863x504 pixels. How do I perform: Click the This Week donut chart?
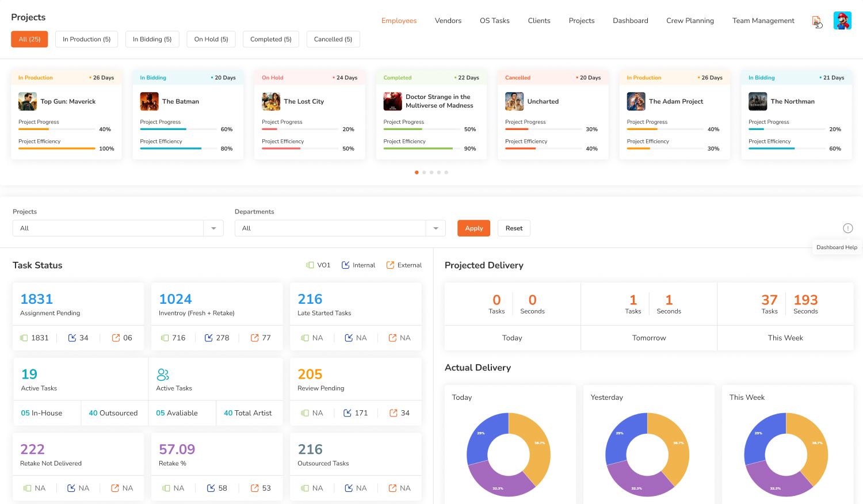click(786, 455)
